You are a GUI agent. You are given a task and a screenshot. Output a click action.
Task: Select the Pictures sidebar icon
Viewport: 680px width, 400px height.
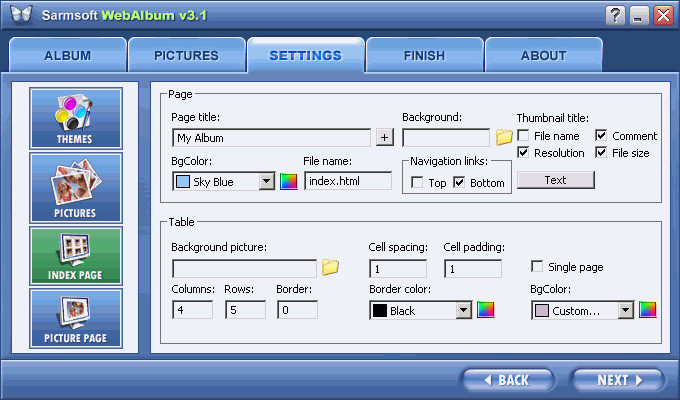(x=76, y=187)
